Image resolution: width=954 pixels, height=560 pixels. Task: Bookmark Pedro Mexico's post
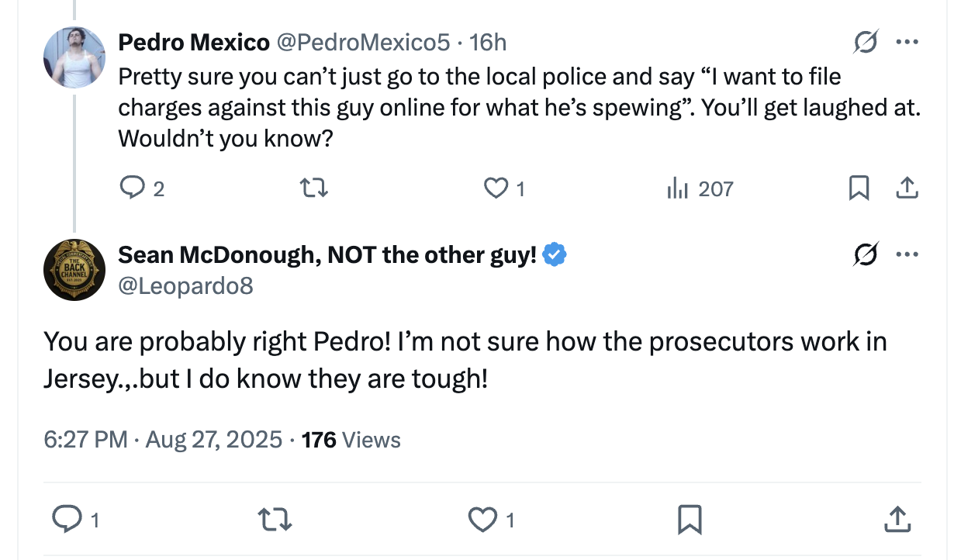click(859, 188)
